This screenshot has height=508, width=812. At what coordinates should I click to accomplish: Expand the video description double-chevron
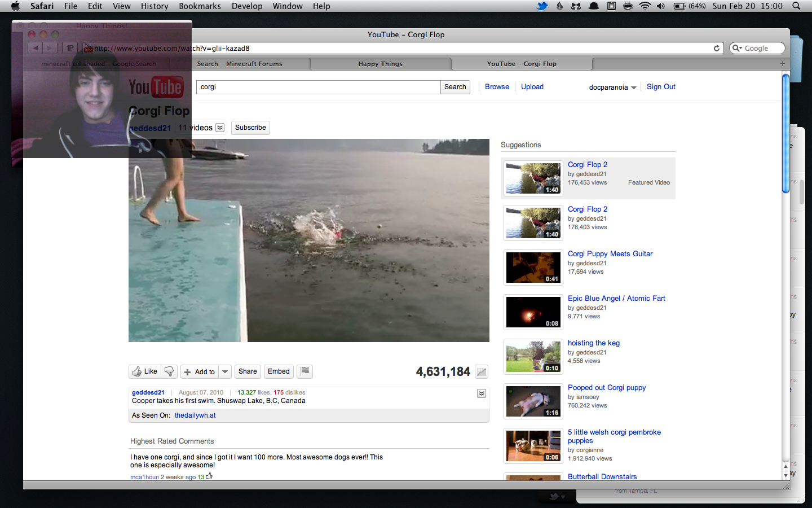(x=481, y=393)
